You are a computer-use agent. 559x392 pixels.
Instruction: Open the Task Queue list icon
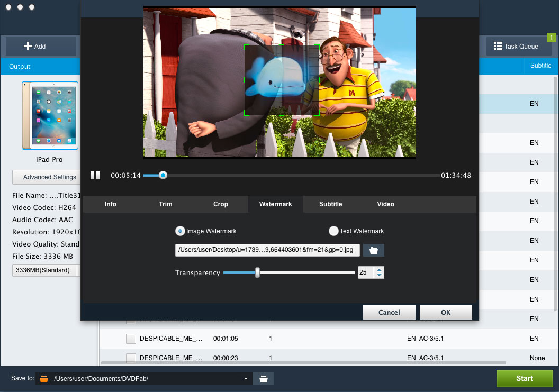pos(498,46)
